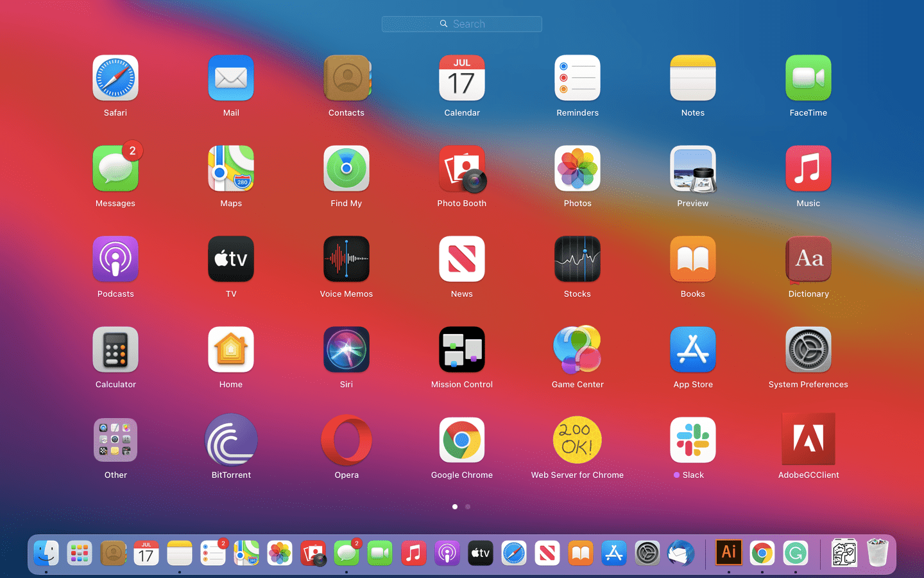Viewport: 924px width, 578px height.
Task: Open Contacts from the Dock
Action: tap(113, 553)
